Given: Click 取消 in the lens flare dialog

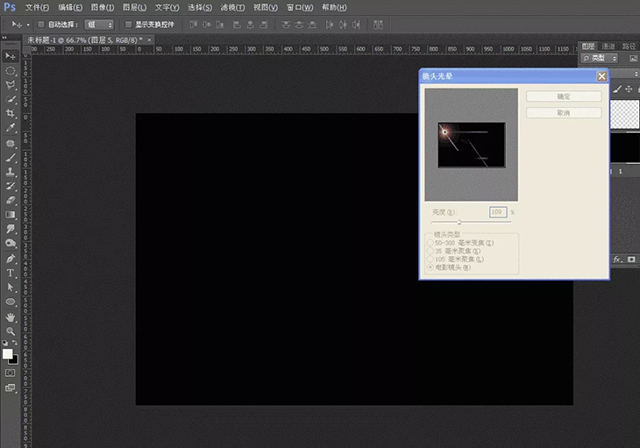Looking at the screenshot, I should 564,113.
